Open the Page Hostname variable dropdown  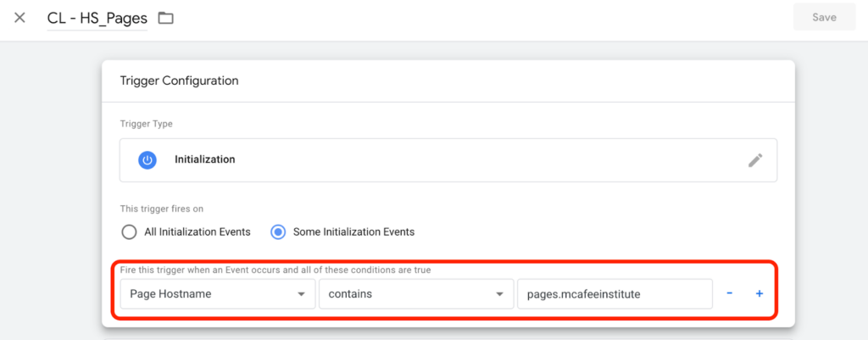218,294
